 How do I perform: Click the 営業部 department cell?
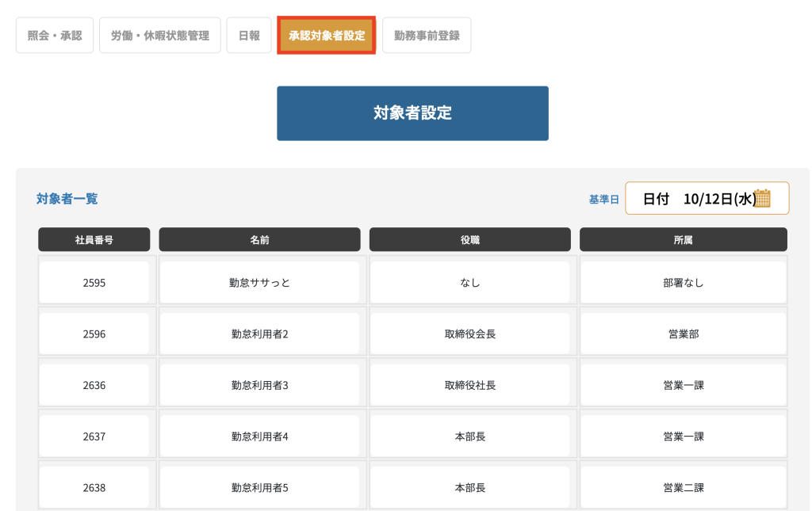pos(684,334)
